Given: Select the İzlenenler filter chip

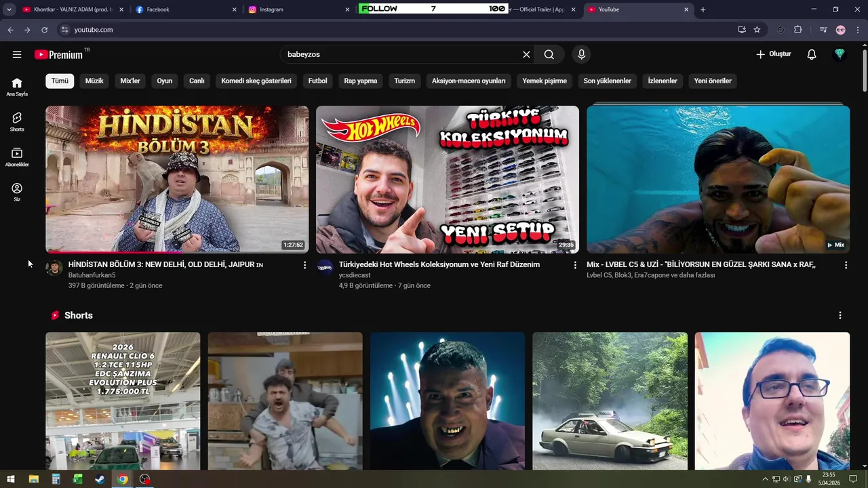Looking at the screenshot, I should [x=663, y=81].
